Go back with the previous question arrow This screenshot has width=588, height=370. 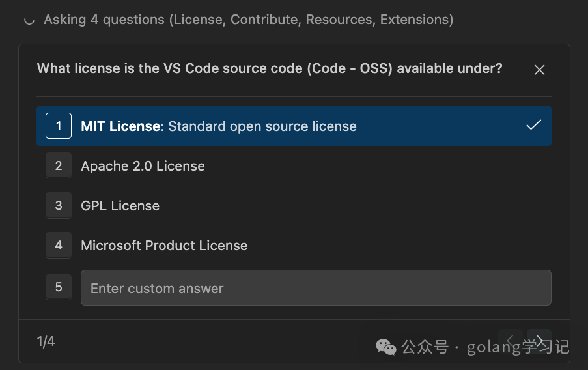click(x=511, y=341)
